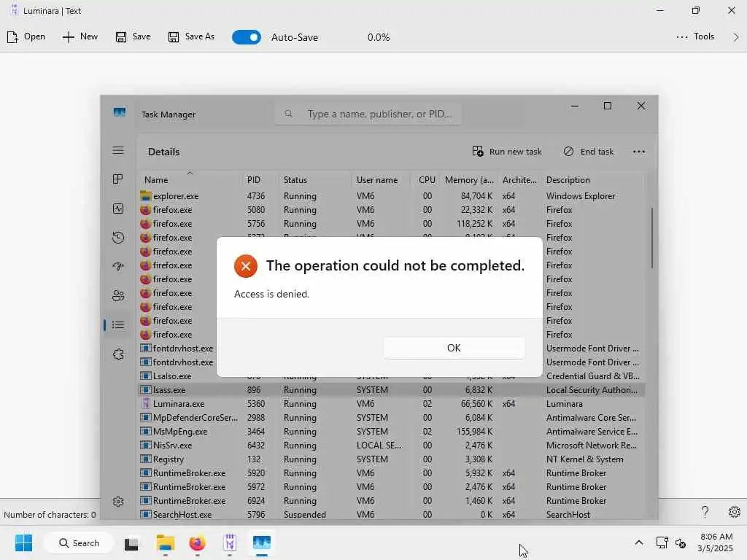This screenshot has height=560, width=747.
Task: Open the more options ellipsis in Details
Action: [639, 152]
